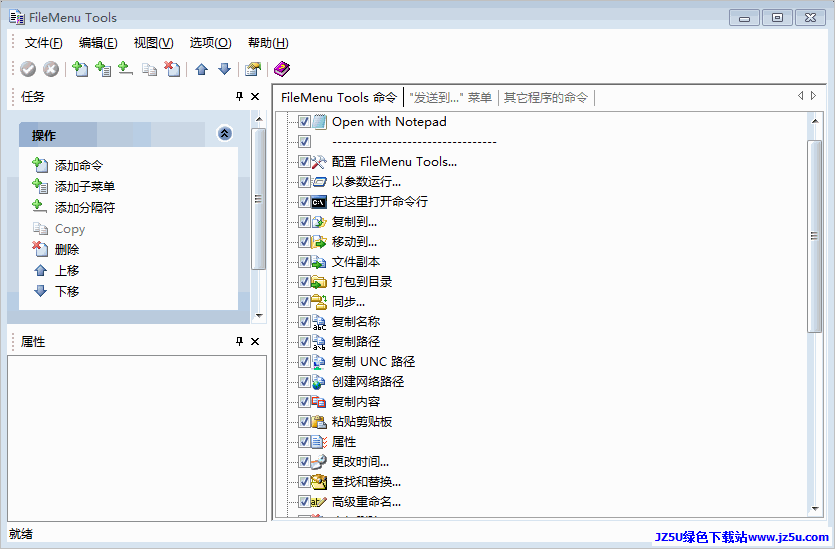Image resolution: width=835 pixels, height=549 pixels.
Task: Click the icon beside 查找和替换...
Action: tap(319, 482)
